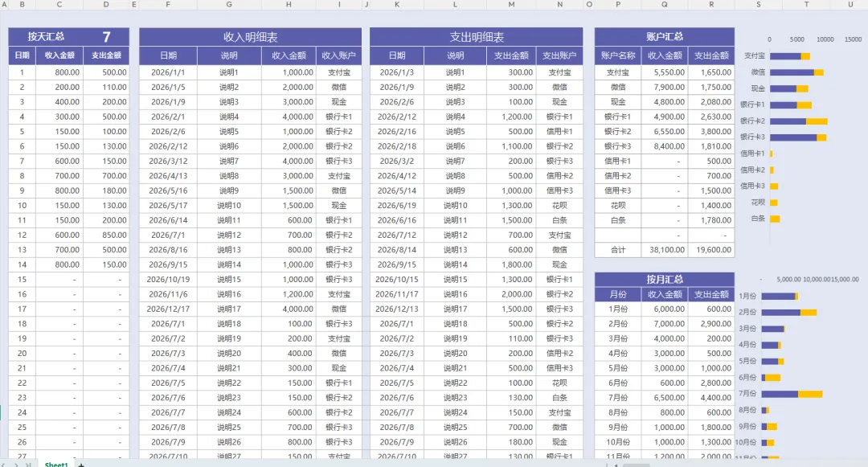The width and height of the screenshot is (868, 467).
Task: Click the 收入明细表 title
Action: 250,37
